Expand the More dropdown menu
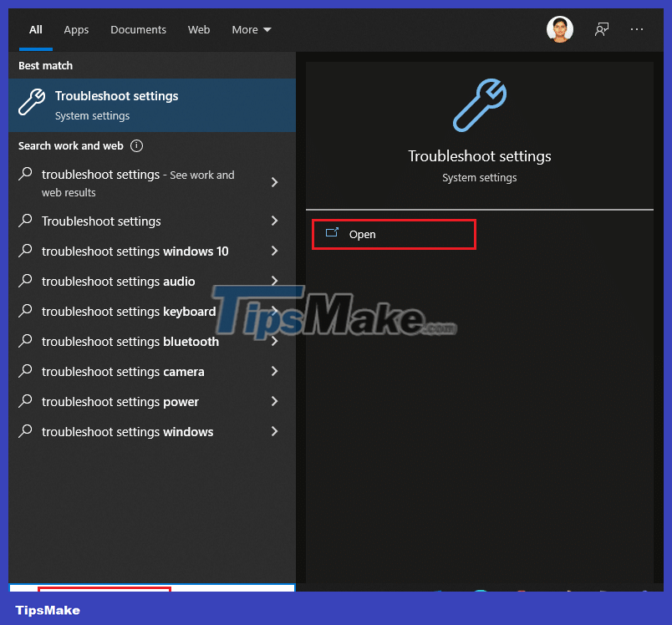This screenshot has width=672, height=625. coord(251,29)
